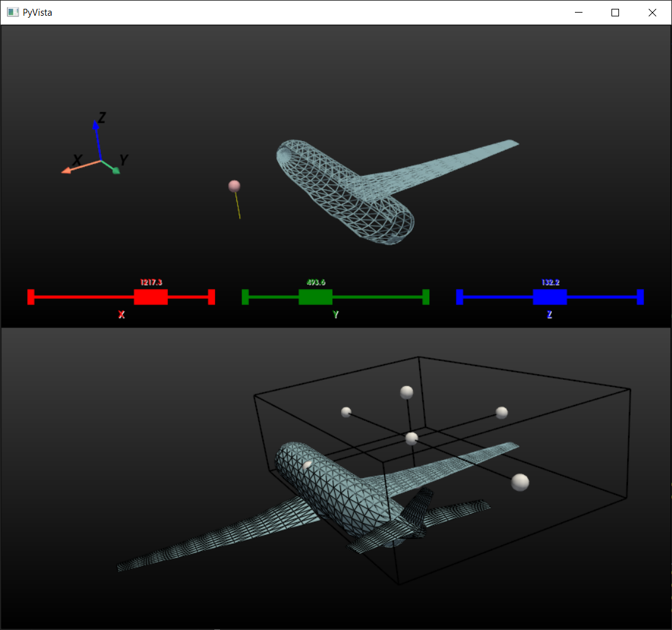Click the yellow line below the pink sphere
The height and width of the screenshot is (630, 672).
pyautogui.click(x=238, y=206)
